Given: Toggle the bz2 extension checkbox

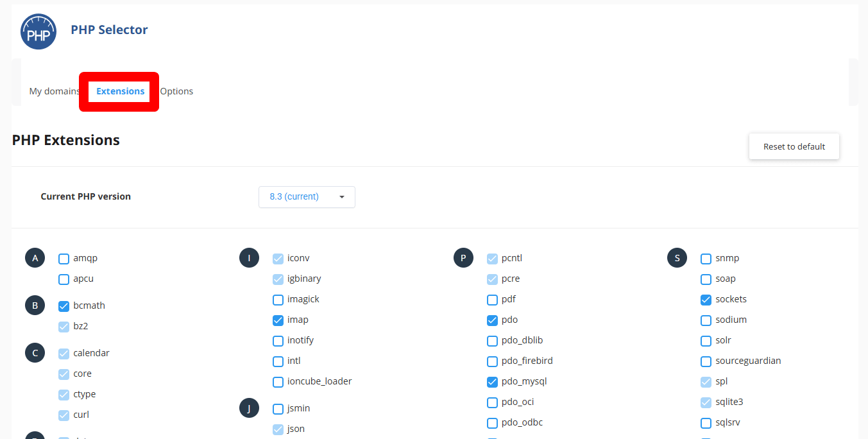Looking at the screenshot, I should coord(64,327).
